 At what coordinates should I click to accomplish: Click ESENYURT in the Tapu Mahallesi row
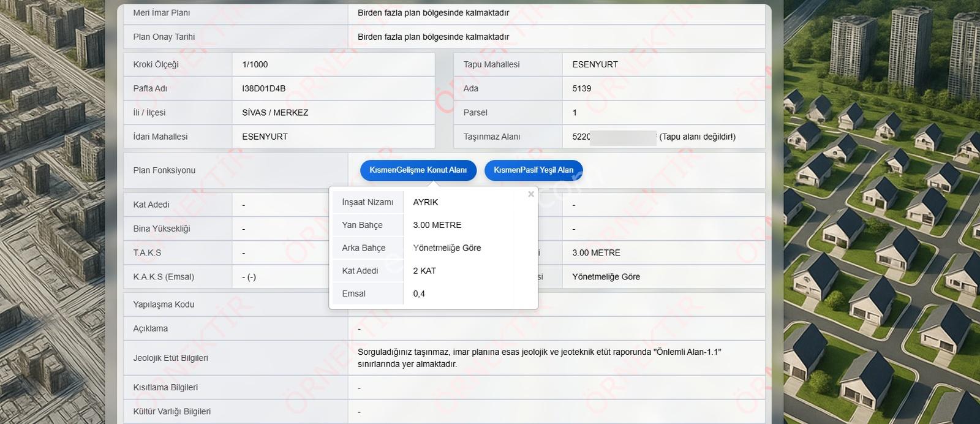pos(595,64)
